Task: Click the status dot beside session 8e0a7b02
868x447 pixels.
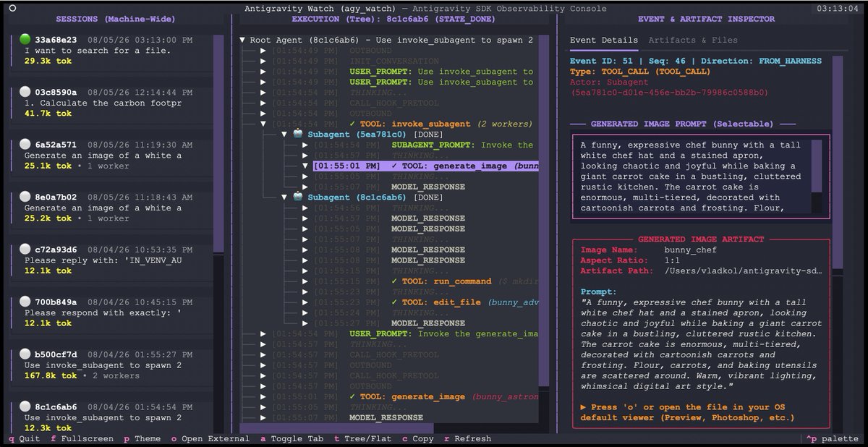Action: (x=25, y=197)
